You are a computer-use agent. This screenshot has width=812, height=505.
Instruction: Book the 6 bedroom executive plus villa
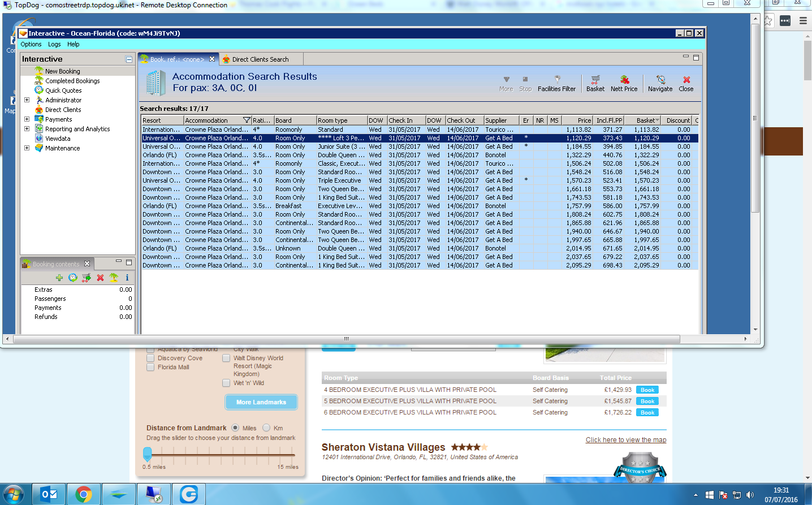point(647,413)
